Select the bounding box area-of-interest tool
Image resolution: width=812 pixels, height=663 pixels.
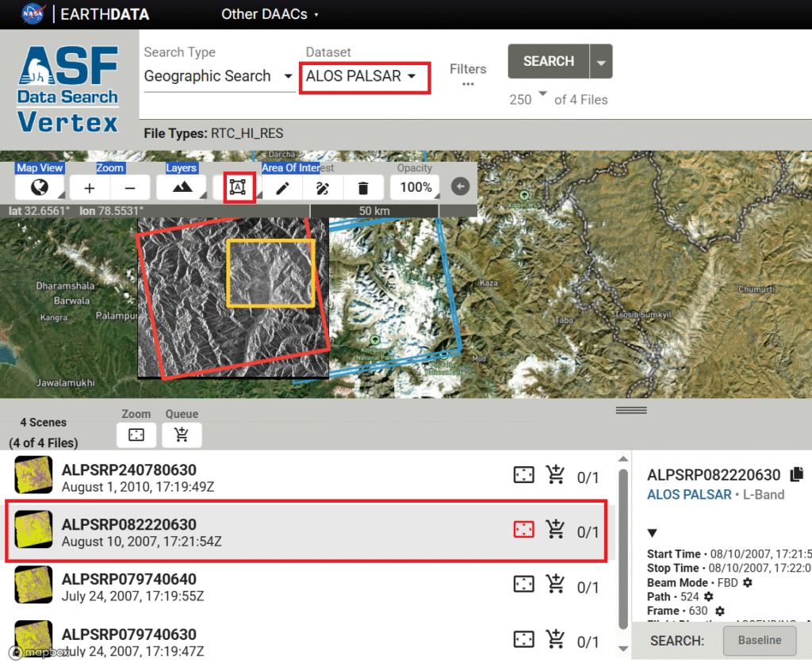238,187
